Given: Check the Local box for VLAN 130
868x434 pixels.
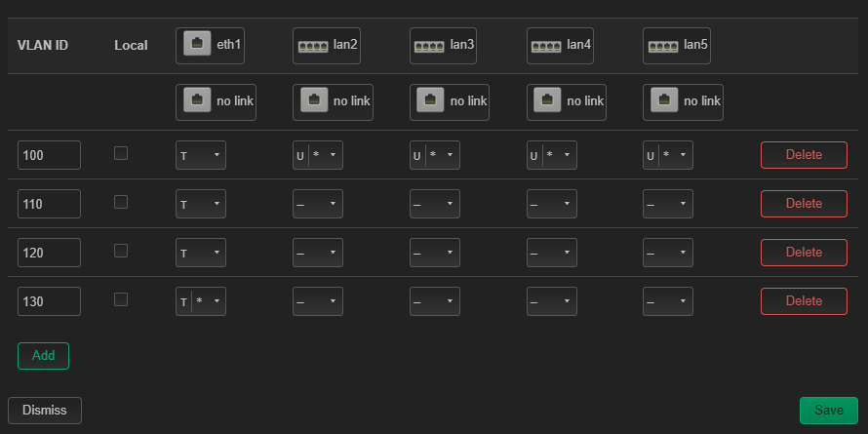Looking at the screenshot, I should click(x=121, y=299).
